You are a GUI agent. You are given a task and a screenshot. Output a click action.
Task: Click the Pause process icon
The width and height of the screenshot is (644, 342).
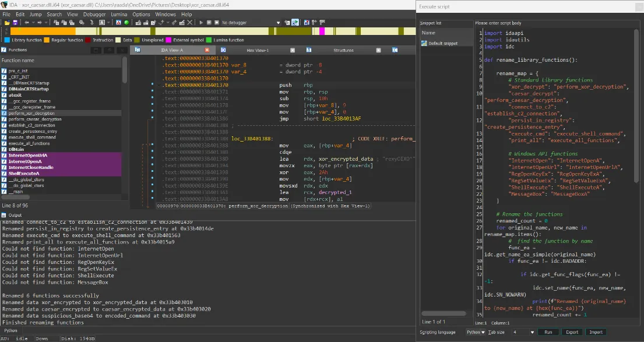tap(209, 23)
